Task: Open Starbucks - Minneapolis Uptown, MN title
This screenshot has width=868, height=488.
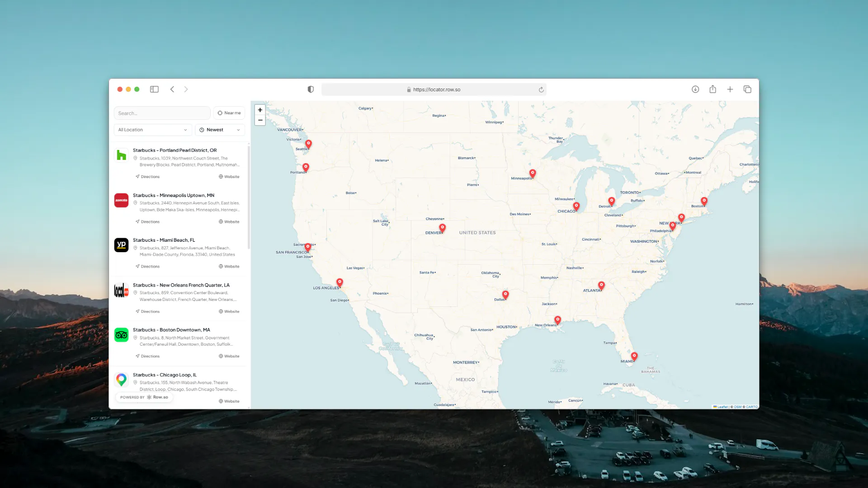Action: point(174,195)
